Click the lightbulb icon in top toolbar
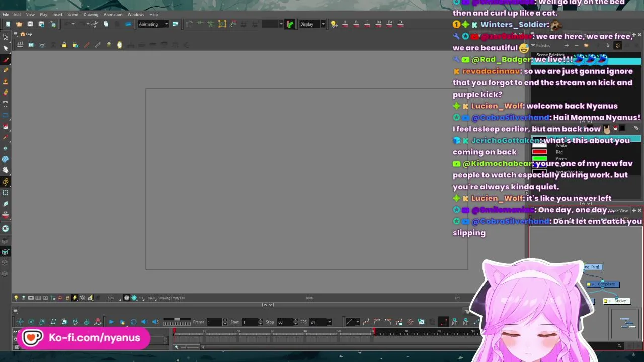Screen dimensions: 644x362 (x=333, y=24)
